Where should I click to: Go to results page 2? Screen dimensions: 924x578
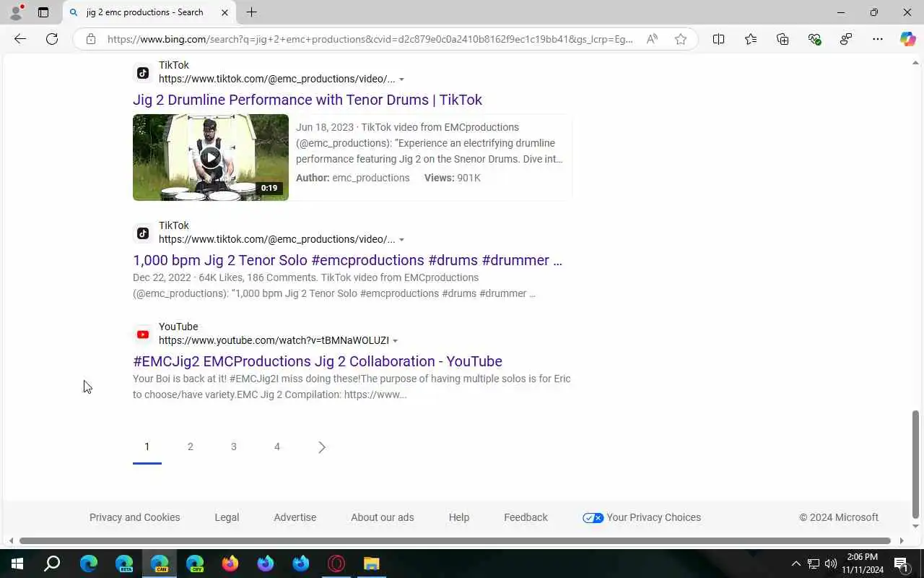pyautogui.click(x=191, y=447)
